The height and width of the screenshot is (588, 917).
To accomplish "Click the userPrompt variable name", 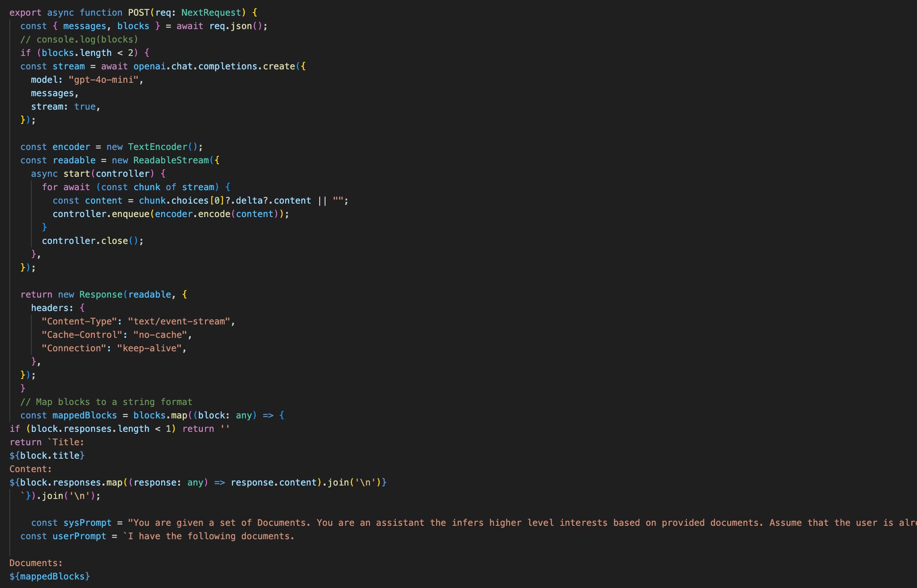I will [x=79, y=536].
